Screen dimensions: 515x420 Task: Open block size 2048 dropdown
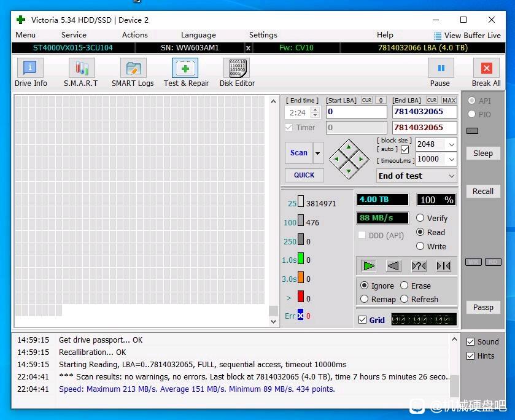click(x=452, y=144)
